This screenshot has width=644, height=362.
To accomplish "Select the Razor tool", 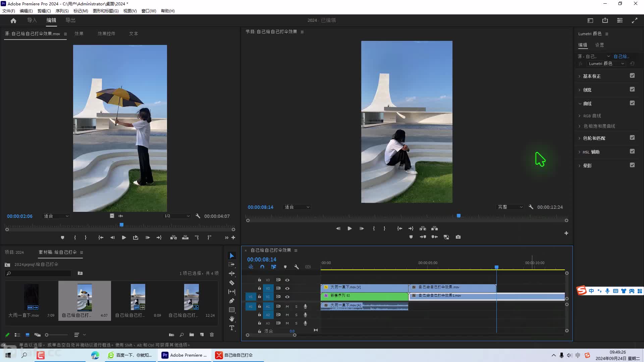I will [232, 283].
